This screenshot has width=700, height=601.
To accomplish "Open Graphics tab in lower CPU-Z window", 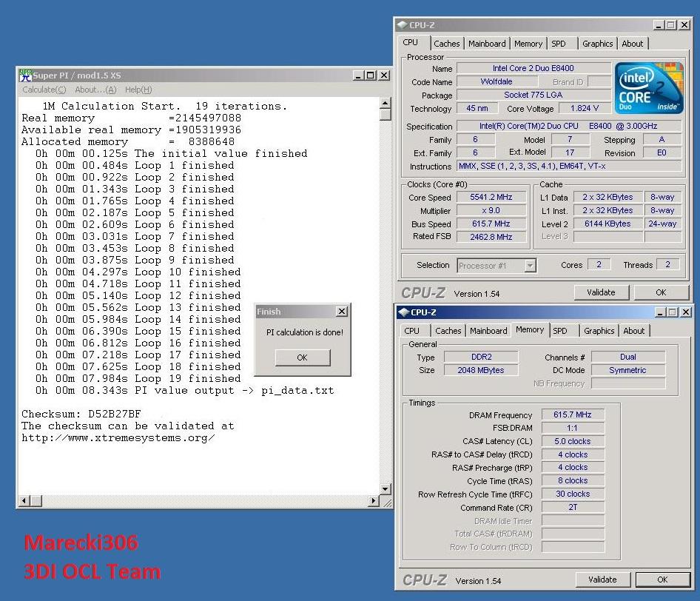I will (599, 331).
